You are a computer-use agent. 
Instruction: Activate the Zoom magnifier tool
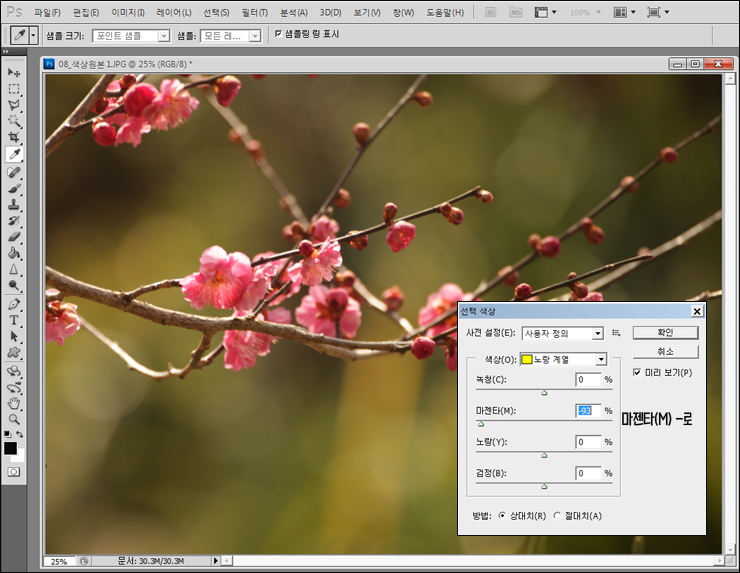14,419
